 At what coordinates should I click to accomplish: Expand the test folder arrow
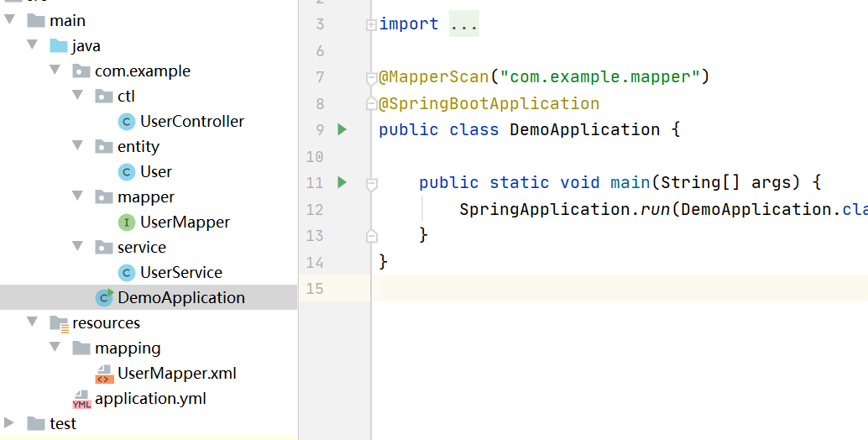pyautogui.click(x=9, y=423)
